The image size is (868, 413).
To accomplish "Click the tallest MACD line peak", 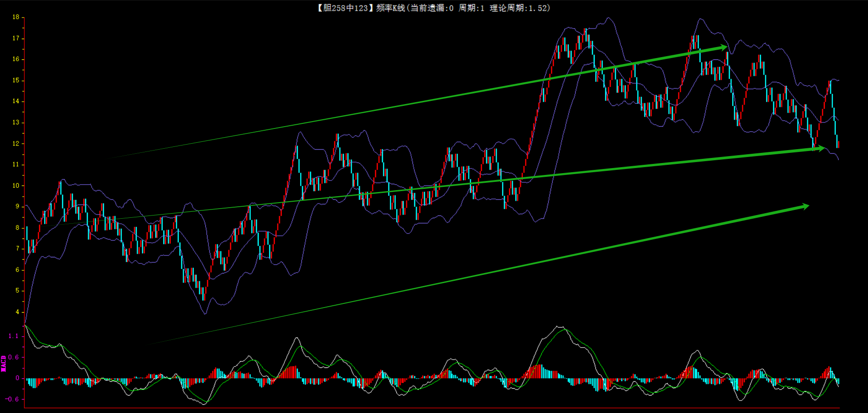I will (559, 327).
